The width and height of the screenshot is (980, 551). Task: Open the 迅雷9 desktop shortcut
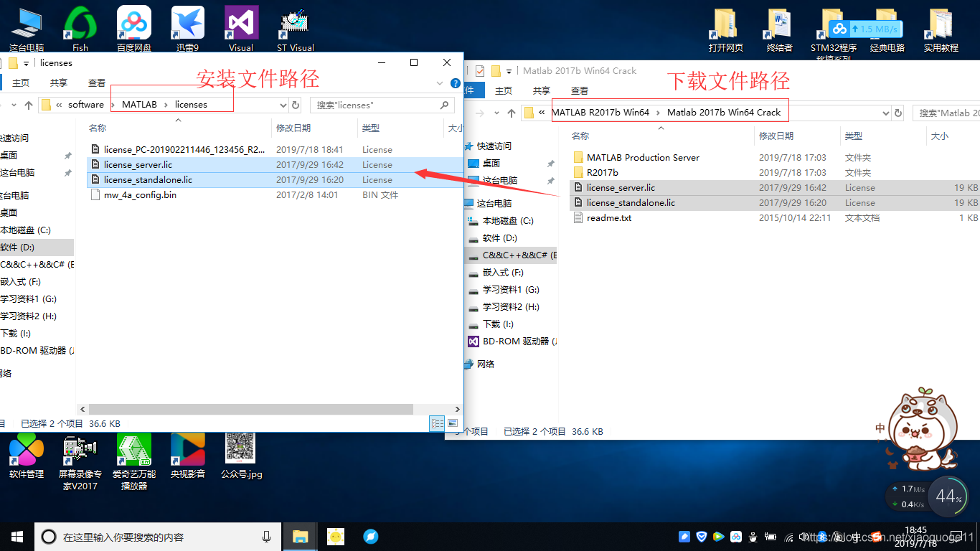tap(187, 29)
